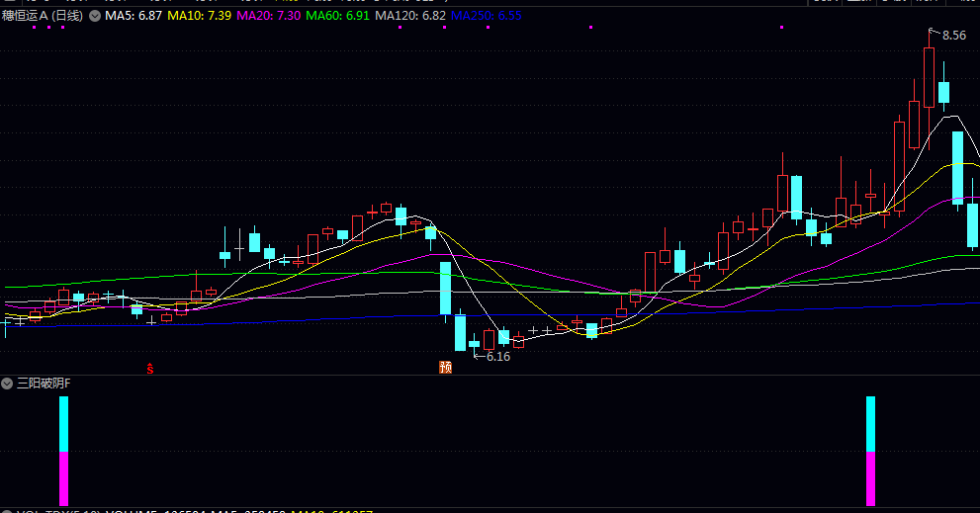
Task: Click the large cyan candle near 预 icon
Action: [446, 288]
